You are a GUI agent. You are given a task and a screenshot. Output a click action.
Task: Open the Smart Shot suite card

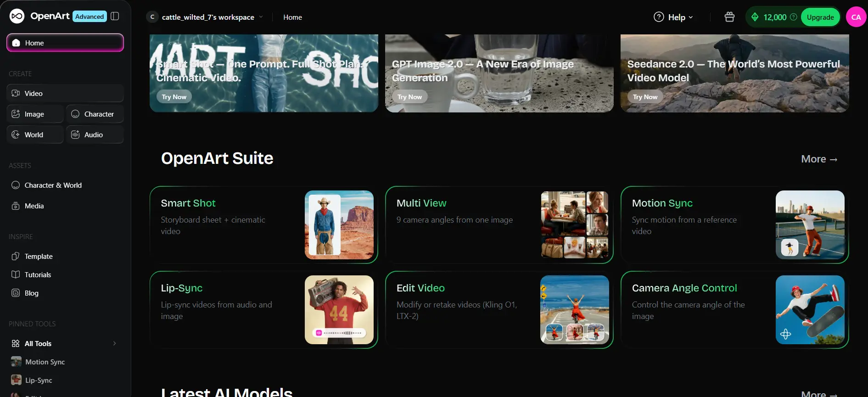[263, 225]
